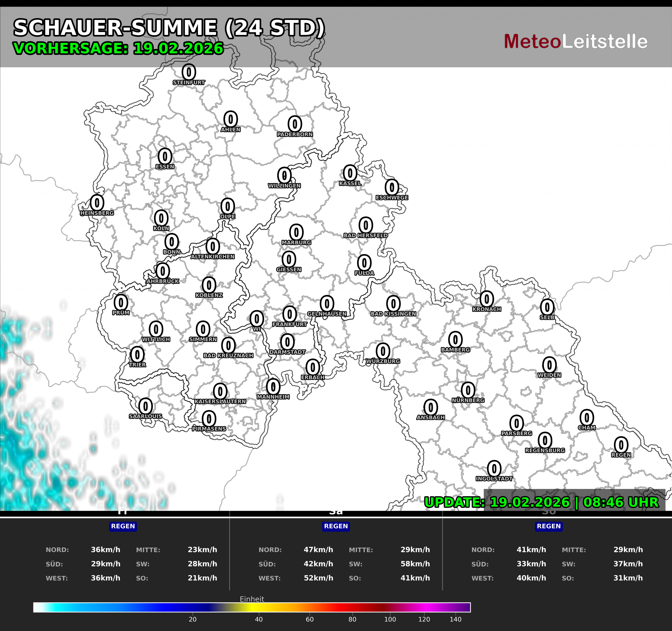Click the 140 tick label on the scale
672x631 pixels.
pyautogui.click(x=455, y=619)
